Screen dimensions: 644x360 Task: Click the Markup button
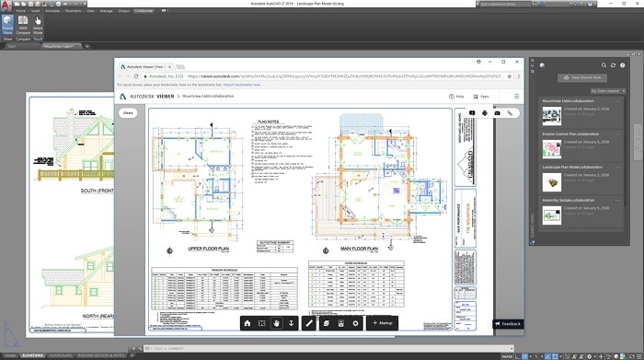pyautogui.click(x=382, y=323)
